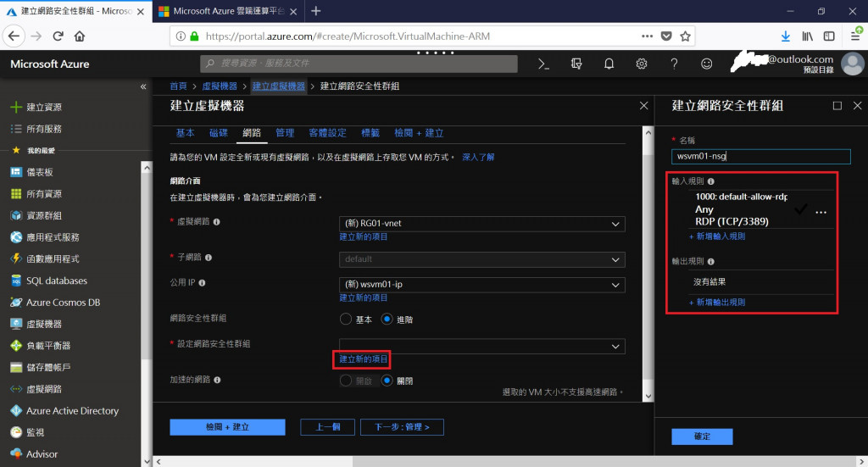
Task: Switch to the 基本 tab
Action: (x=185, y=133)
